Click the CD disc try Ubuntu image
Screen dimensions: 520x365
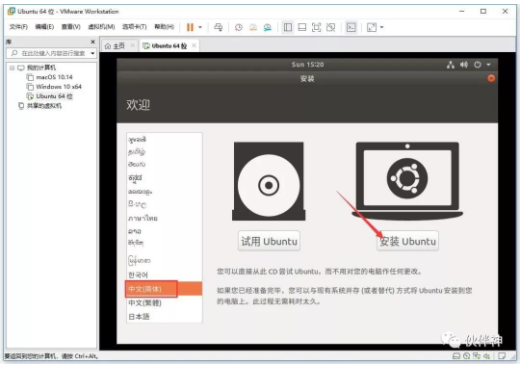[269, 181]
